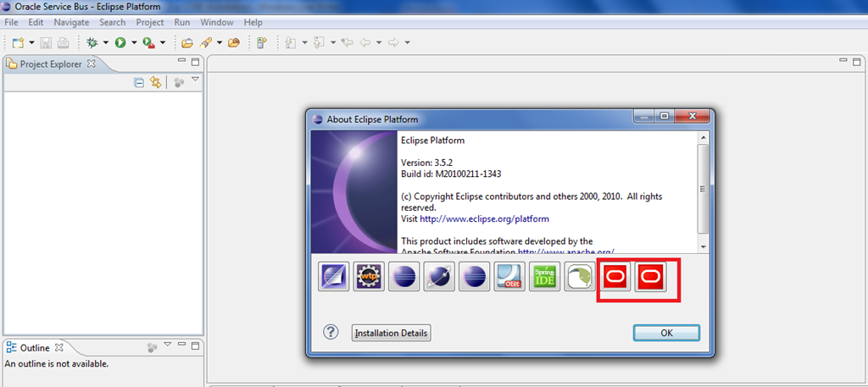Viewport: 868px width, 387px height.
Task: Click the About text scrollbar down arrow
Action: [x=703, y=246]
